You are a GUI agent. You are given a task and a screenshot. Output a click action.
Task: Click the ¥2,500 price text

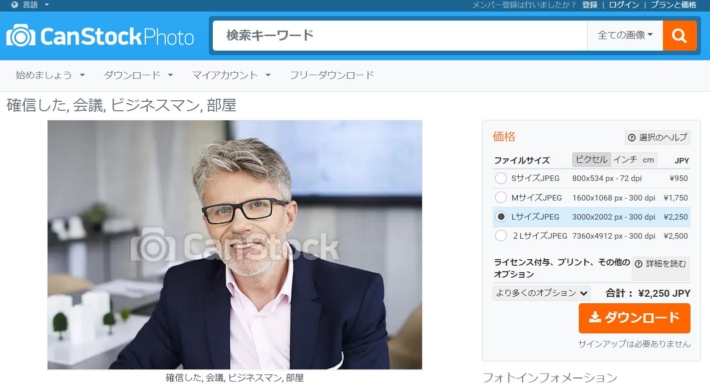pyautogui.click(x=676, y=236)
